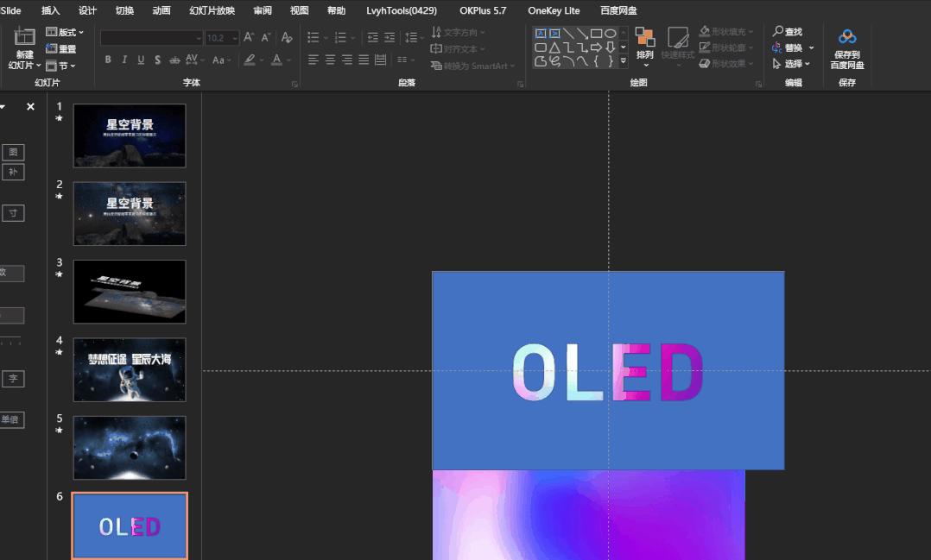Click the clear formatting icon
This screenshot has width=931, height=560.
pyautogui.click(x=287, y=38)
